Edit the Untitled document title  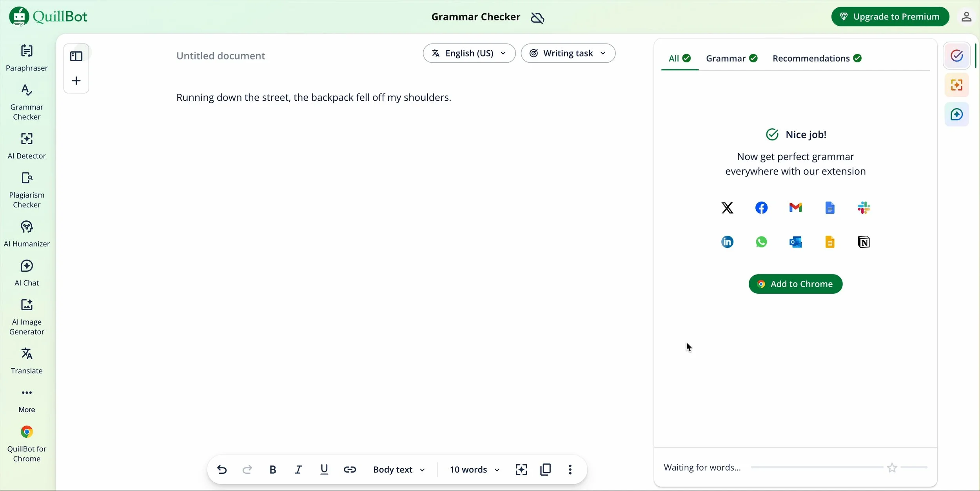[x=221, y=56]
